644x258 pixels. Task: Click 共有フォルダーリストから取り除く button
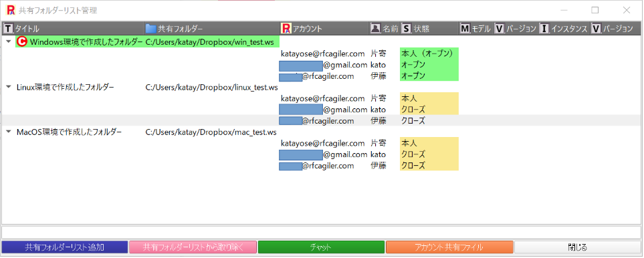(193, 247)
